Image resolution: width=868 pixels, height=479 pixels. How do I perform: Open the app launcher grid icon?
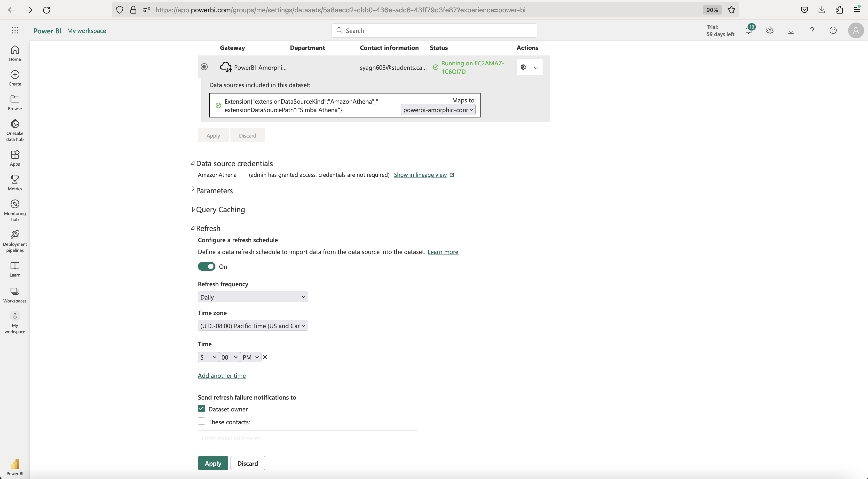click(x=15, y=30)
